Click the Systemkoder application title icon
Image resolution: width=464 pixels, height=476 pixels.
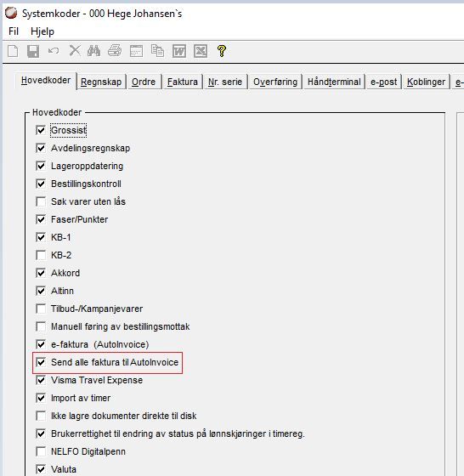pos(11,13)
